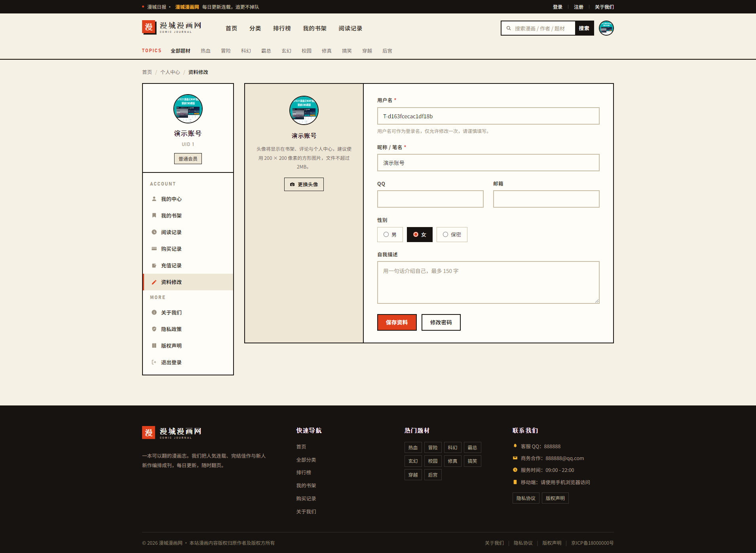
Task: Click the 保存资料 button
Action: [397, 322]
